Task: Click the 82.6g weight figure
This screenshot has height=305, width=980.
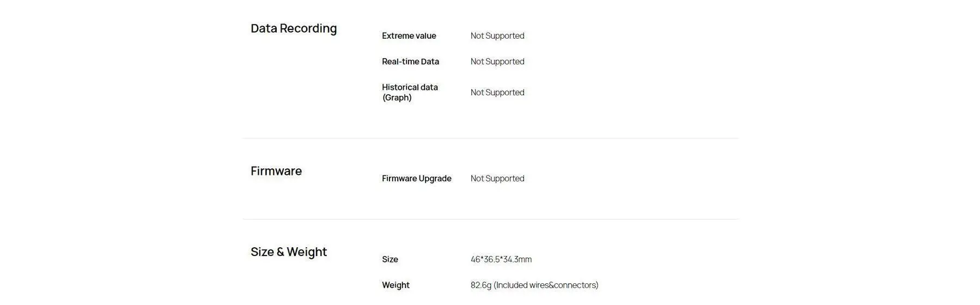Action: tap(480, 285)
